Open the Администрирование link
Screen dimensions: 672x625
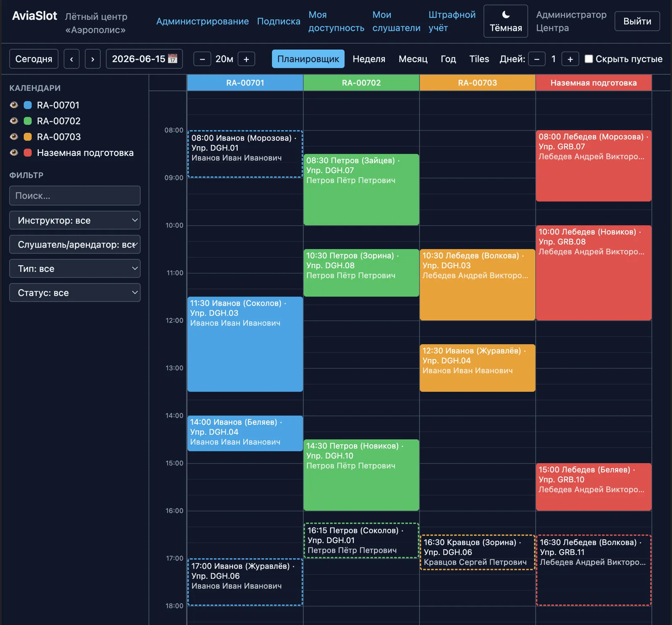(202, 21)
